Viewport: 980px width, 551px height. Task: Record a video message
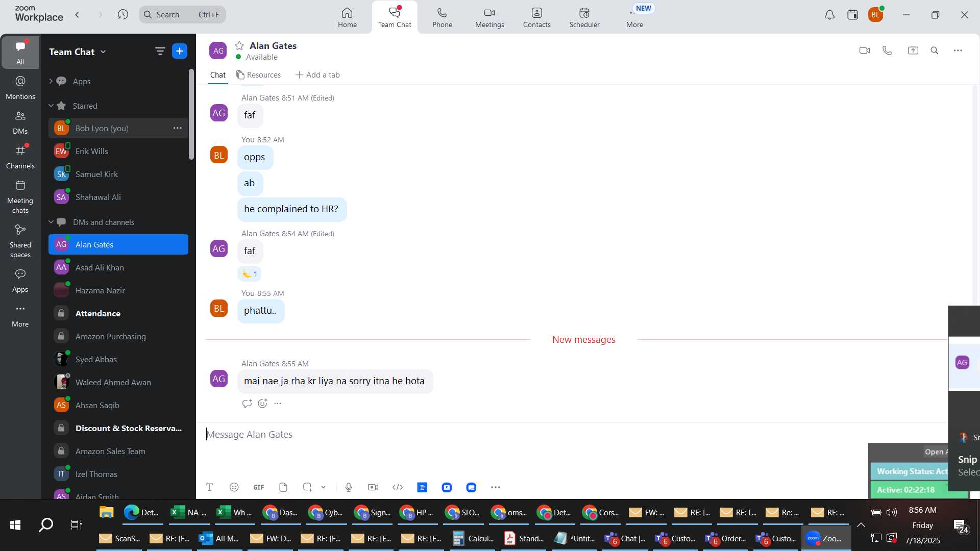[x=373, y=487]
